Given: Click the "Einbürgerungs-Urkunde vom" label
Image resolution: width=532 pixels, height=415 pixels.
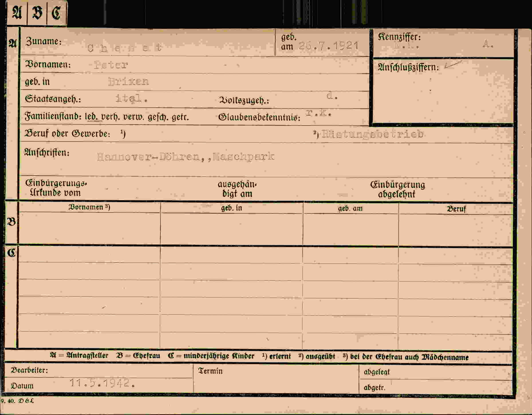Looking at the screenshot, I should (56, 188).
